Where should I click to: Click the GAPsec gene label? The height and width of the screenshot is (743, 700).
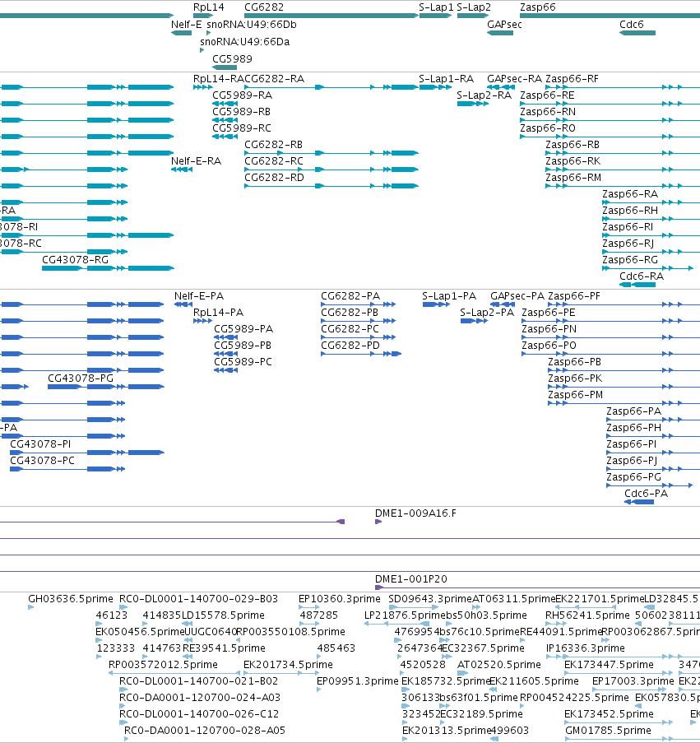504,25
